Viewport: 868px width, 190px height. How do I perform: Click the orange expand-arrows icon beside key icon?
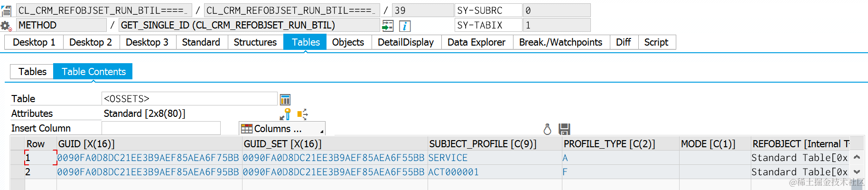click(302, 114)
